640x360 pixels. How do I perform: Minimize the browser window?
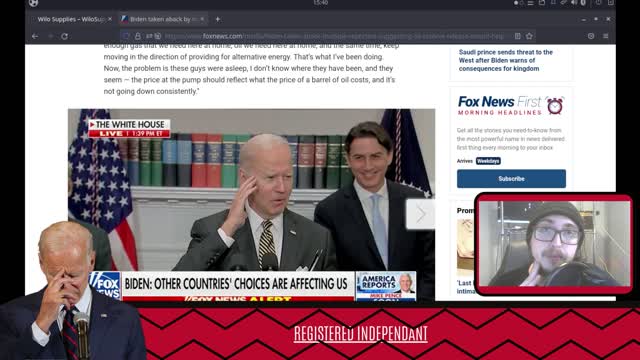coord(584,19)
